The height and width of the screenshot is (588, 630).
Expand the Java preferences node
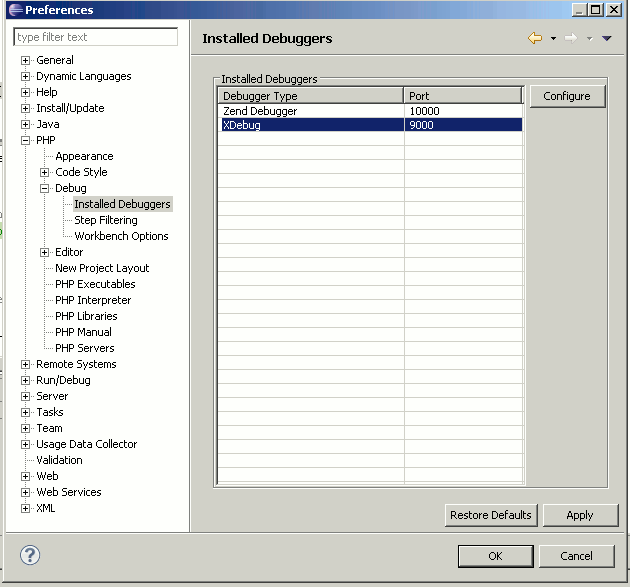[25, 125]
